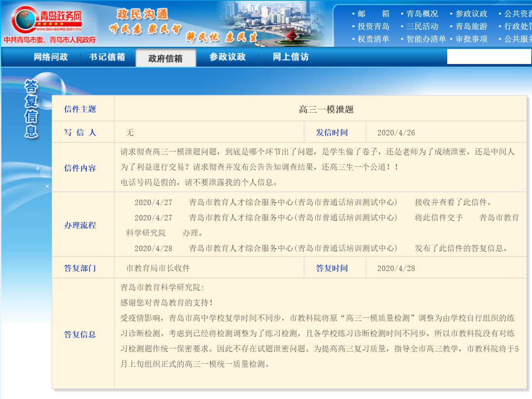Click the 中共青岛市委、青岛市人民政府 caption

click(x=49, y=40)
